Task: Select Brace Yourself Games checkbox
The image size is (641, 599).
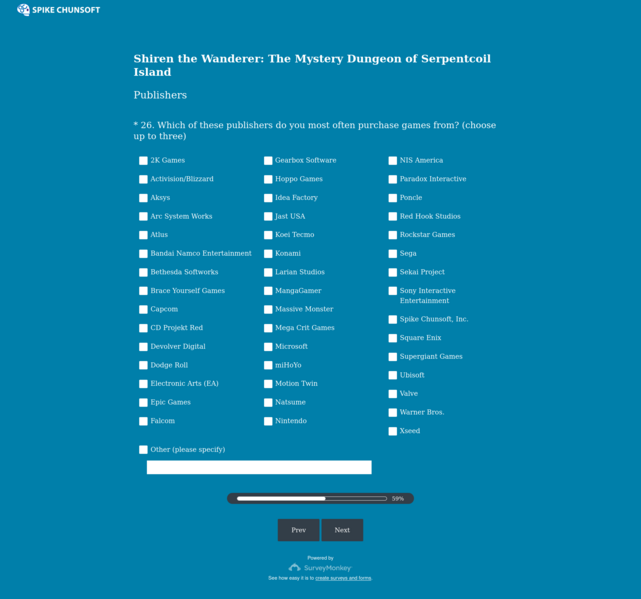Action: [143, 291]
